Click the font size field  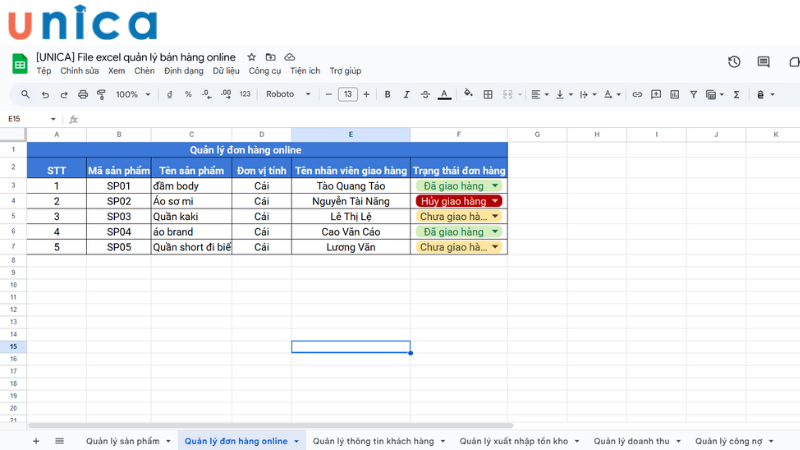click(x=347, y=94)
